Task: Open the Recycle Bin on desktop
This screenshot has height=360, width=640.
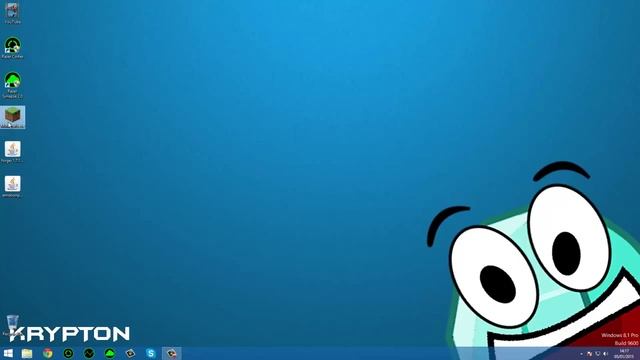Action: click(x=12, y=324)
